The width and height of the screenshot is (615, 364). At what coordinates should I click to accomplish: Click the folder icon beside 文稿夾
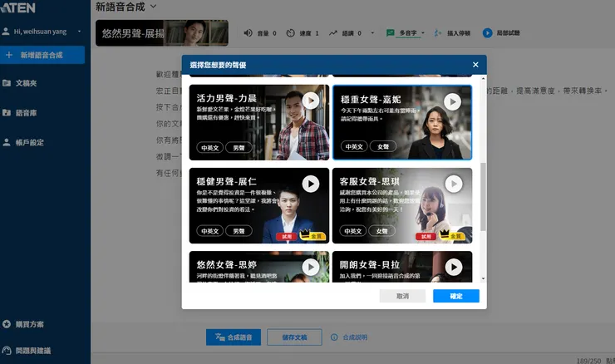[x=7, y=83]
